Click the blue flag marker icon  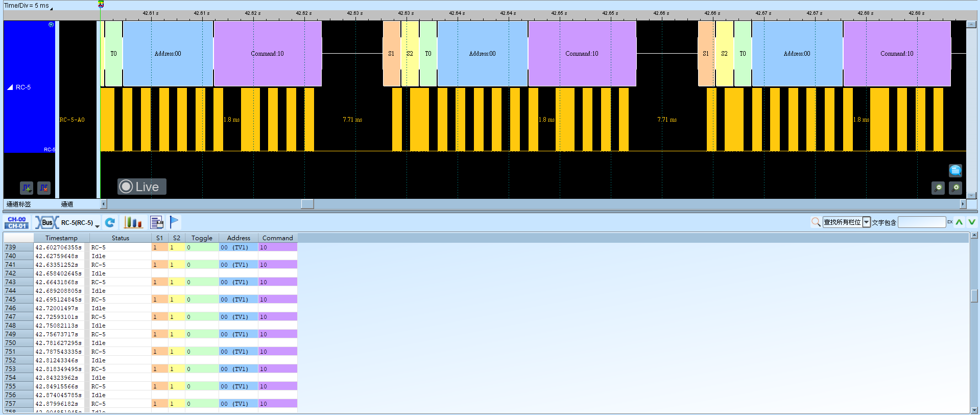pos(174,222)
